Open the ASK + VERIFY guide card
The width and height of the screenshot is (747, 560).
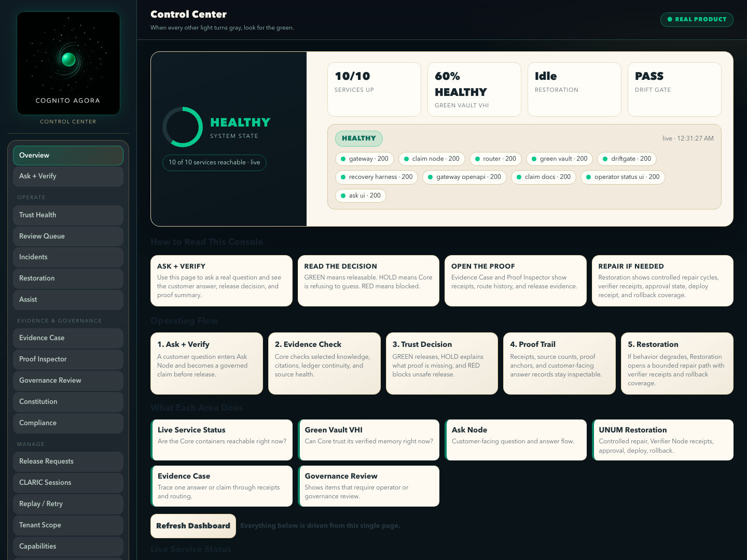(x=222, y=281)
